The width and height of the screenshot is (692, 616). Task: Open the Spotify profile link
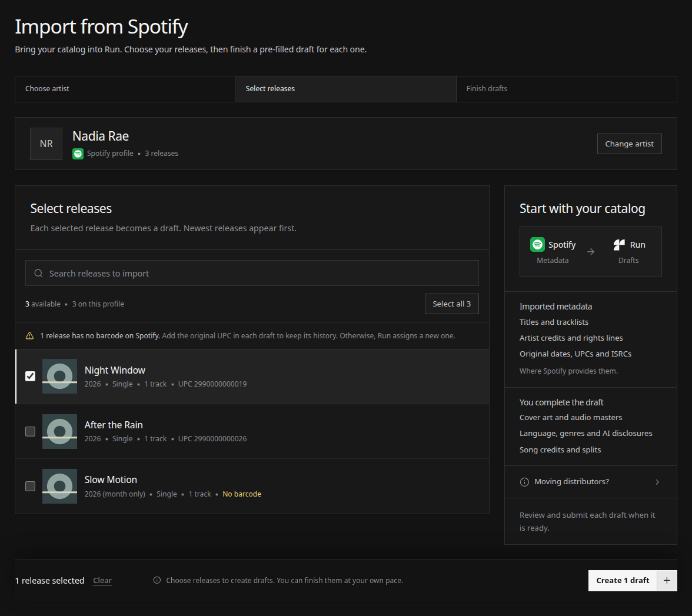click(x=110, y=154)
